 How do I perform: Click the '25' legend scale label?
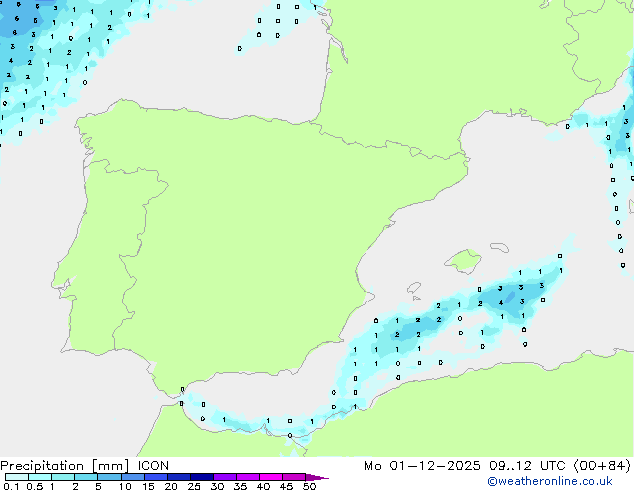pos(194,486)
